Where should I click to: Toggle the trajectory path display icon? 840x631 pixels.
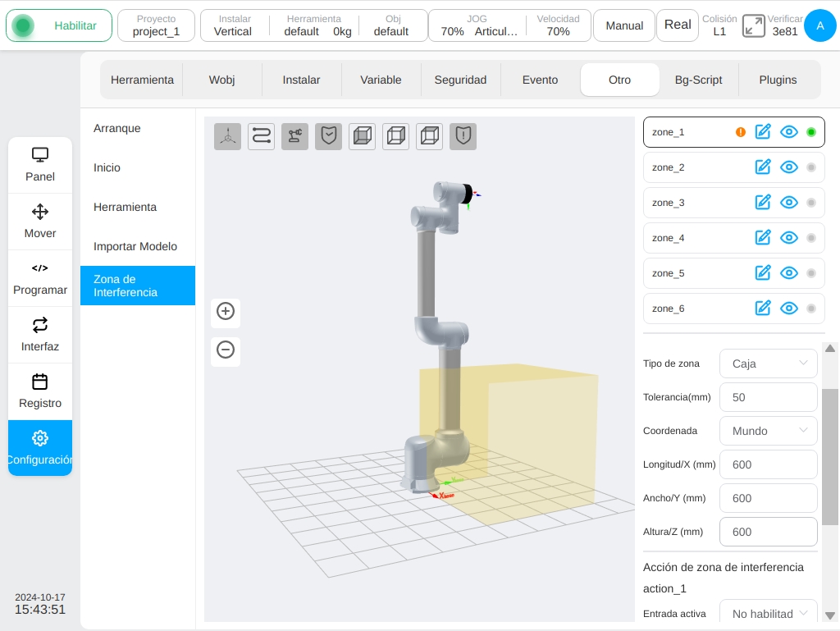(x=262, y=136)
